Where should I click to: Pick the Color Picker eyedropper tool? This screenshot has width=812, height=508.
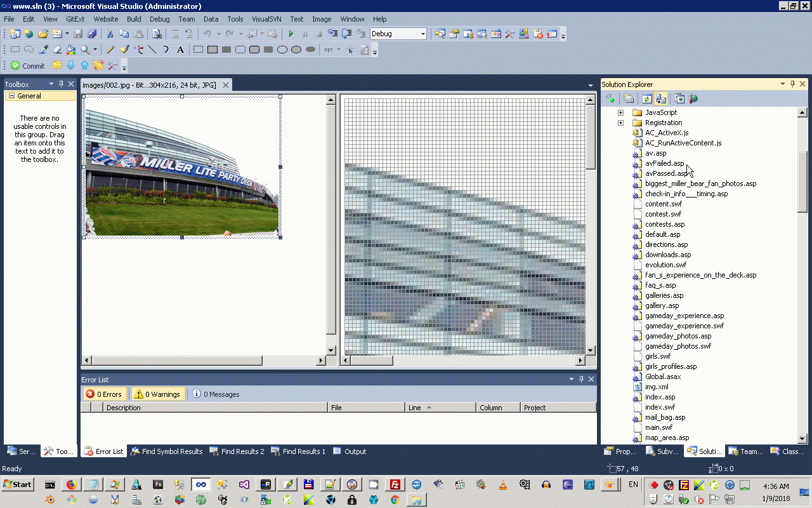click(44, 50)
